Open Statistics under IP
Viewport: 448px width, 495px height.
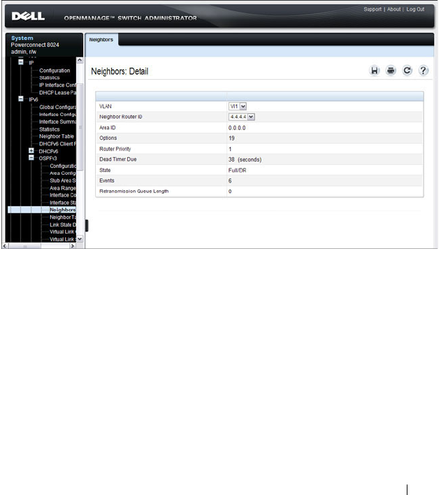[49, 78]
